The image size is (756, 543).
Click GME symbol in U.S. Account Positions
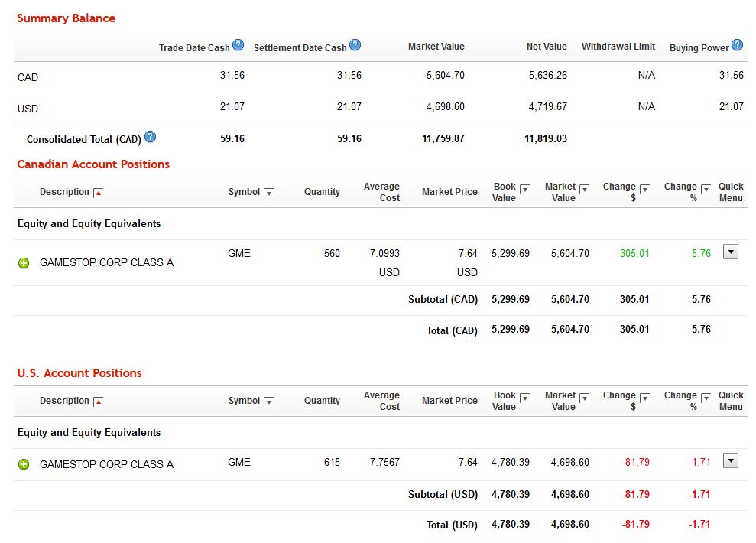click(238, 462)
